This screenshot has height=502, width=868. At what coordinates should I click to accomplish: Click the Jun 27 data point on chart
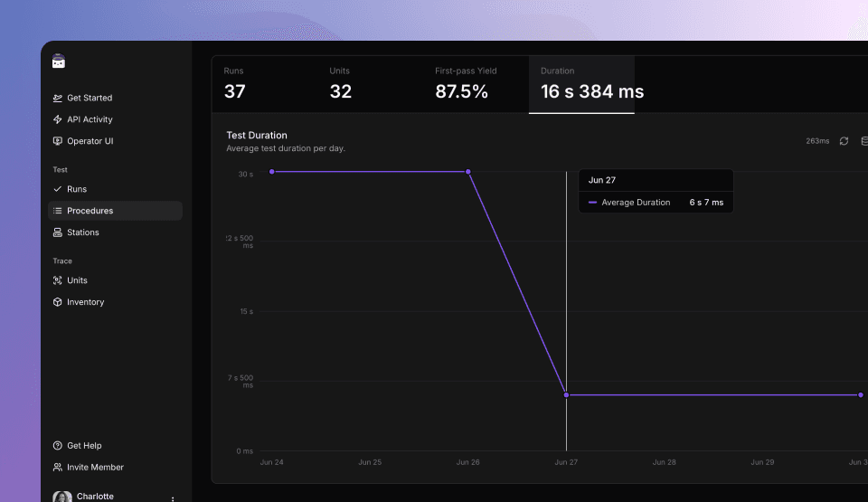pyautogui.click(x=566, y=395)
